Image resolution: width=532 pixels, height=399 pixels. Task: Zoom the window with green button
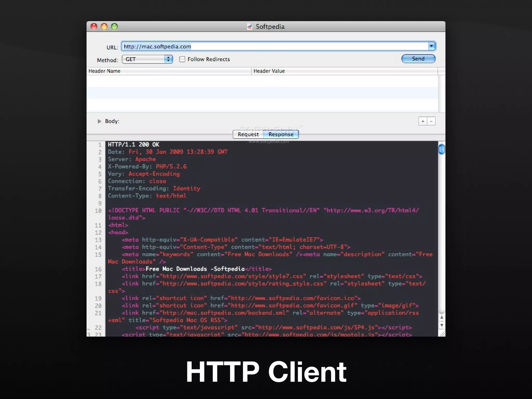point(114,26)
